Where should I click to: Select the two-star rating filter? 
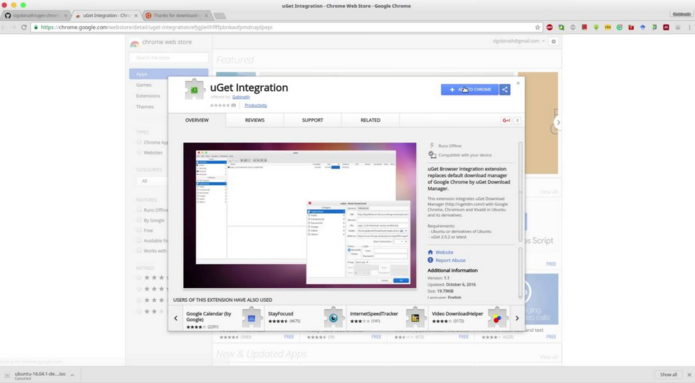[139, 311]
